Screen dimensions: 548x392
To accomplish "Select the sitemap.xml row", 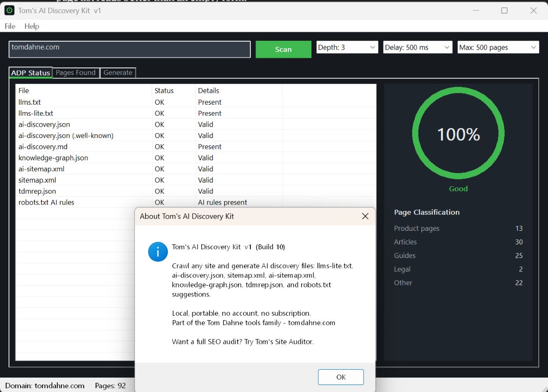I will click(196, 180).
